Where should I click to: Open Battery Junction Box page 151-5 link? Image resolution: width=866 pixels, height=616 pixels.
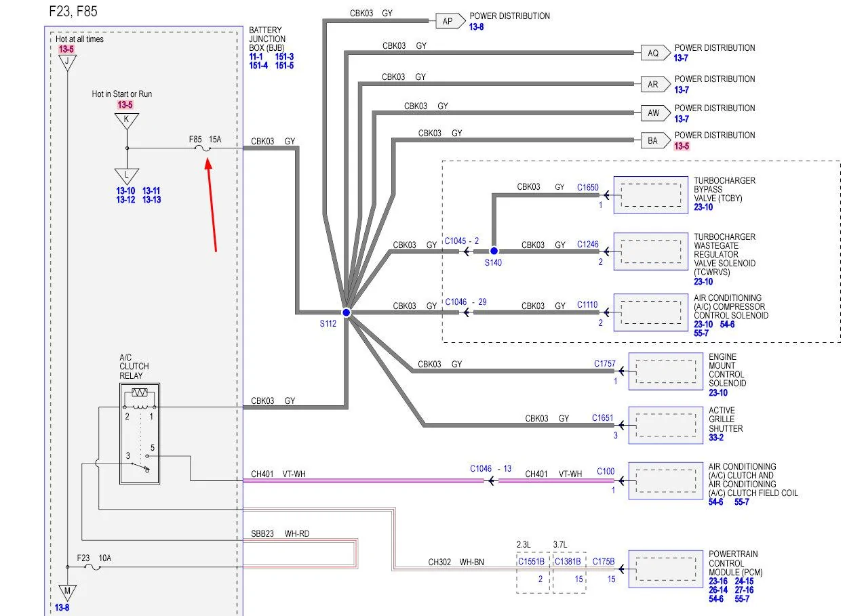(x=285, y=66)
